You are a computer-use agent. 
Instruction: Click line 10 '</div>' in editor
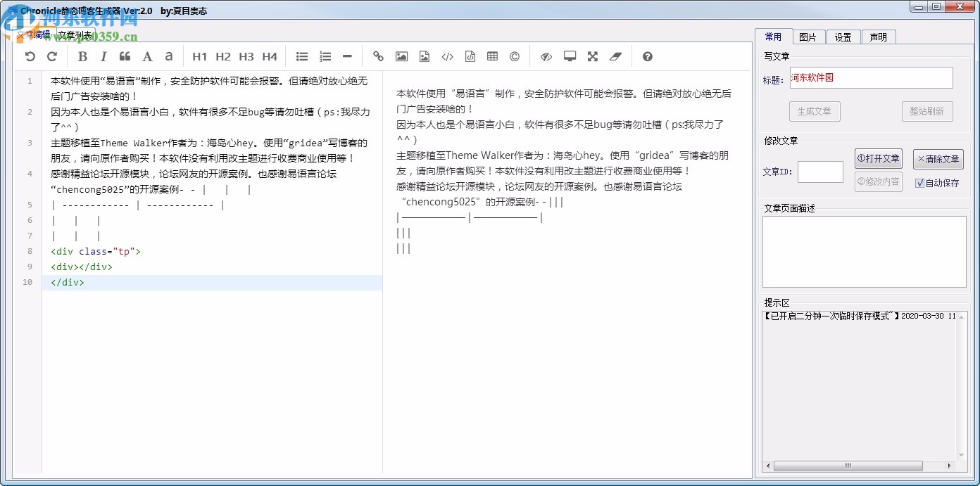pos(68,282)
